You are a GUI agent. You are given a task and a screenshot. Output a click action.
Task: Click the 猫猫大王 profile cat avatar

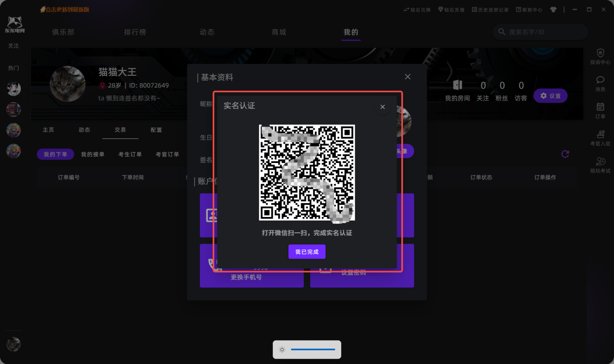[x=68, y=84]
